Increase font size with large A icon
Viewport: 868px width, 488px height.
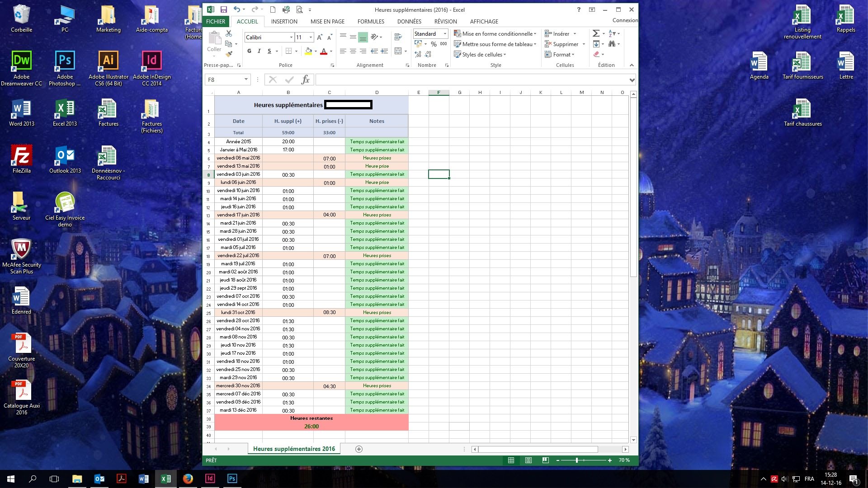tap(320, 37)
